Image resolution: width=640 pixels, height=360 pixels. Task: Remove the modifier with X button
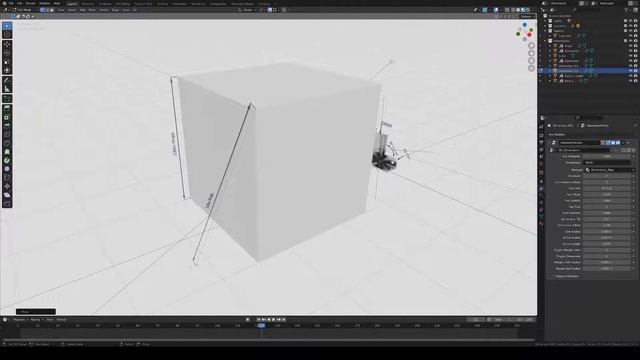(x=628, y=143)
